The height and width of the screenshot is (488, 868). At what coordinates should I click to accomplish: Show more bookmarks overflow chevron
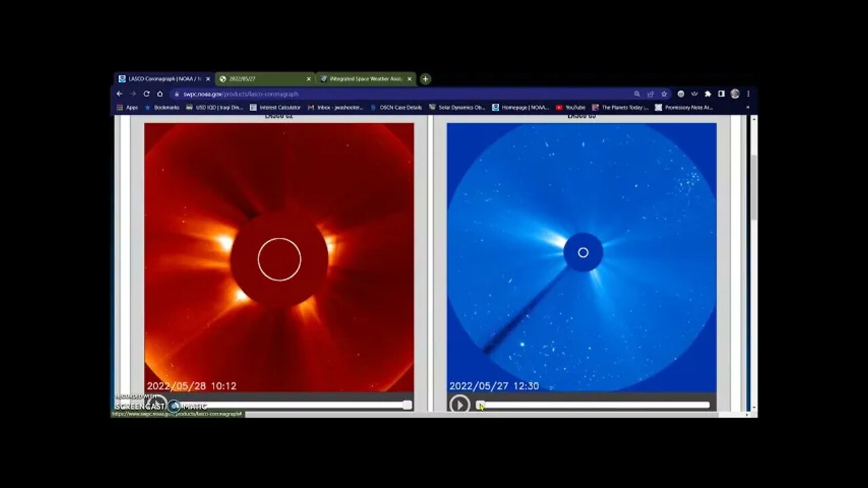pos(748,107)
